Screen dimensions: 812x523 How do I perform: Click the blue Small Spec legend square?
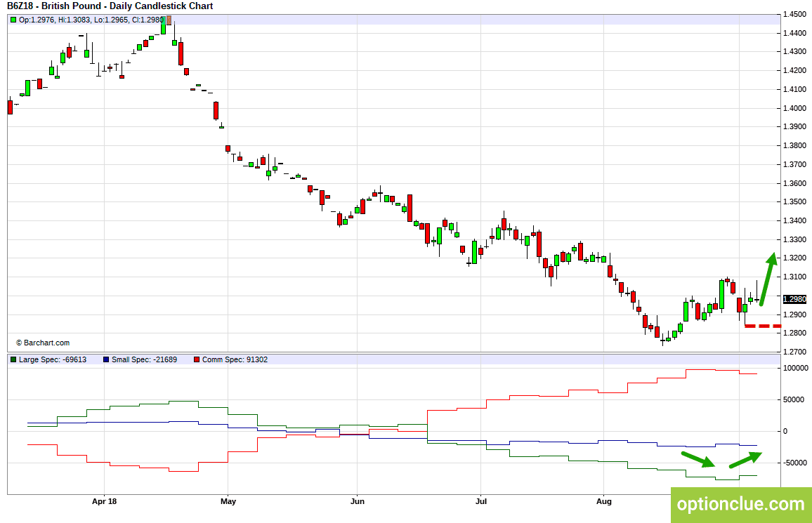click(x=106, y=359)
